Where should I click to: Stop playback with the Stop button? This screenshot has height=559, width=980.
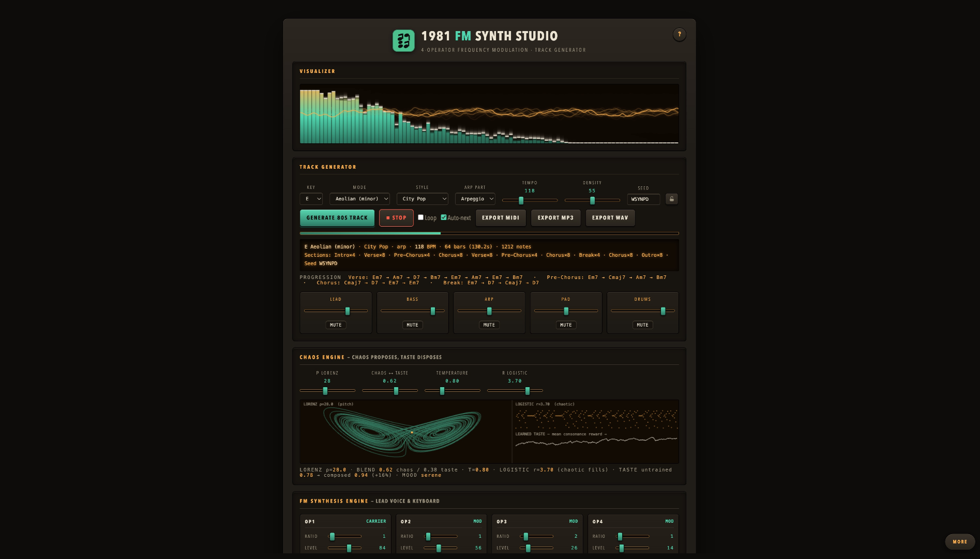pyautogui.click(x=396, y=218)
